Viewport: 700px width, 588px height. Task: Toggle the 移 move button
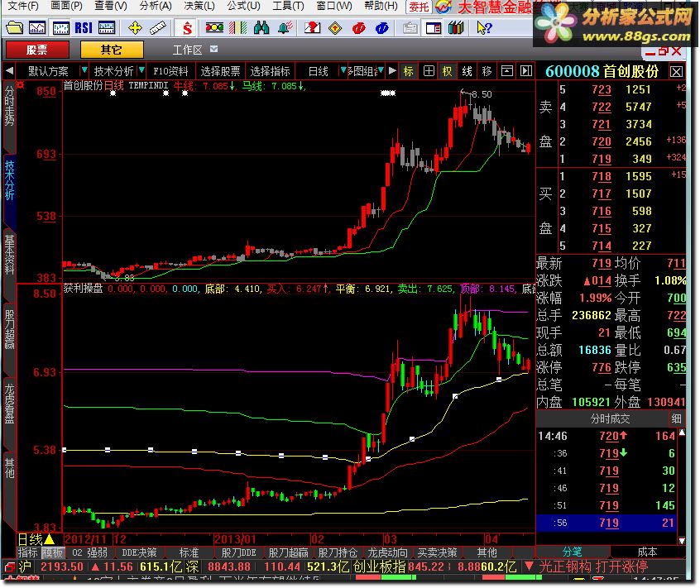coord(487,71)
